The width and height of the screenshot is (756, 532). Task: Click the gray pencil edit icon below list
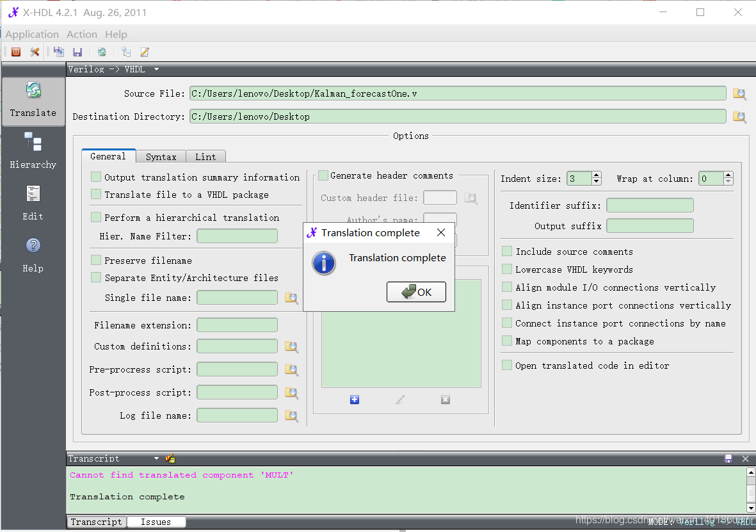click(x=400, y=400)
